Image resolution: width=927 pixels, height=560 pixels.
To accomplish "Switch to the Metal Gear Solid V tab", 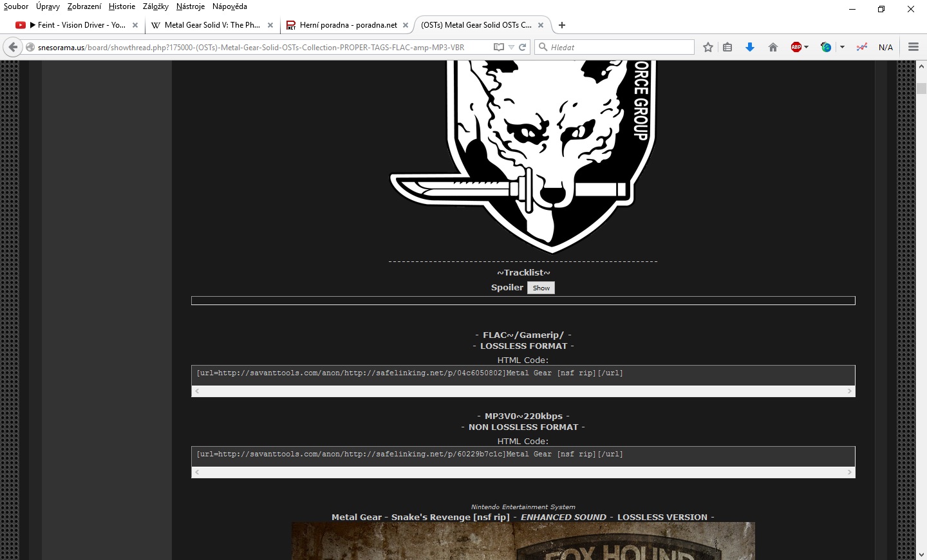I will (212, 25).
